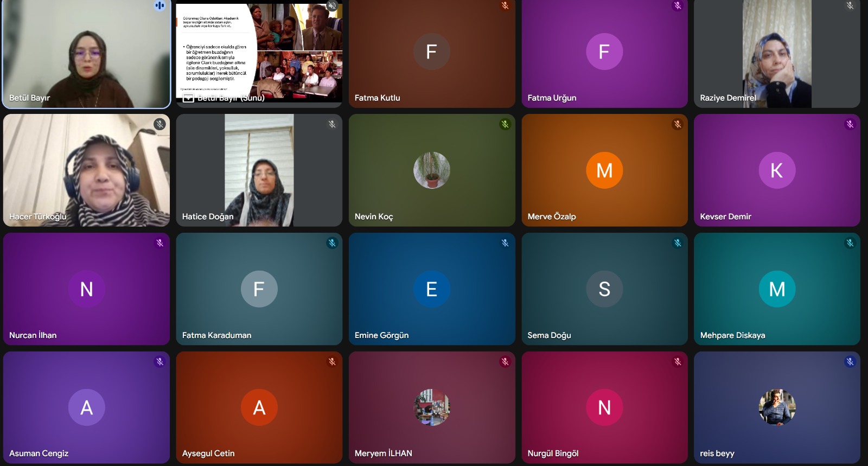Click the presentation screen icon beside Betül Bayır (Sunu)
This screenshot has width=868, height=466.
pyautogui.click(x=188, y=98)
